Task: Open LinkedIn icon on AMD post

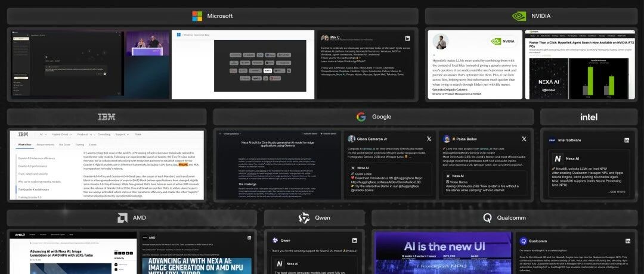Action: tap(249, 238)
